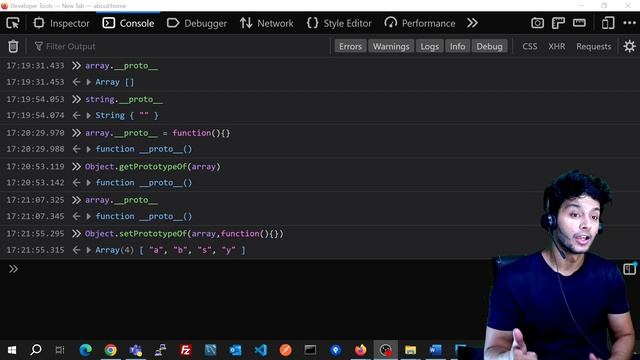
Task: Click timestamp 17:21:55.315
Action: (x=35, y=250)
